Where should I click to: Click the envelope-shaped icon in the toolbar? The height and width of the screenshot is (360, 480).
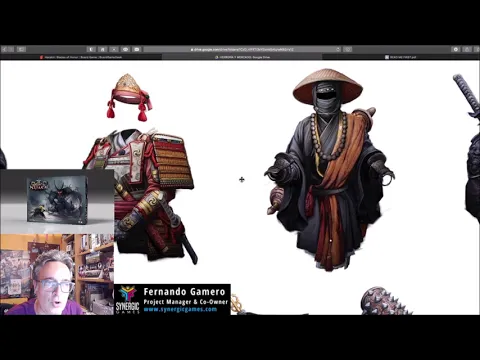tap(137, 49)
